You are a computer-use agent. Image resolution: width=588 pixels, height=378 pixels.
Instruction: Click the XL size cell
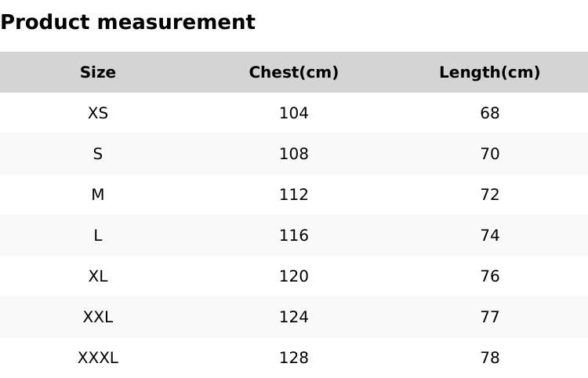click(98, 277)
